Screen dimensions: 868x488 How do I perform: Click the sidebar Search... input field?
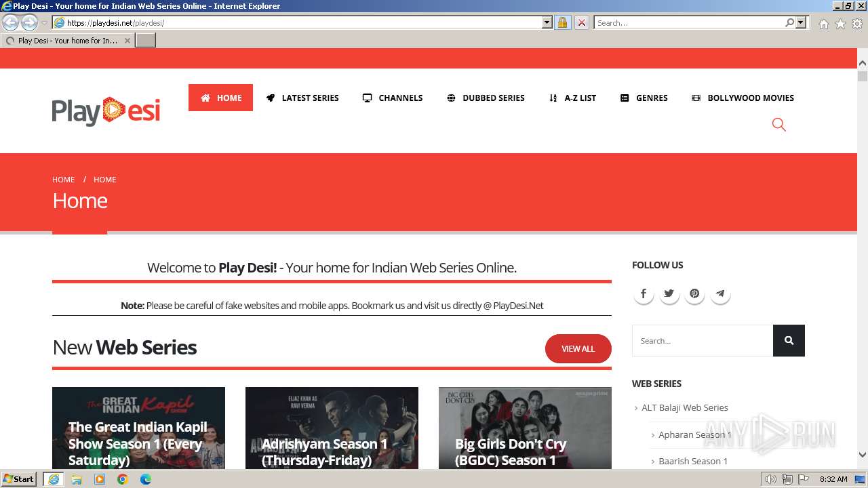[x=703, y=341]
